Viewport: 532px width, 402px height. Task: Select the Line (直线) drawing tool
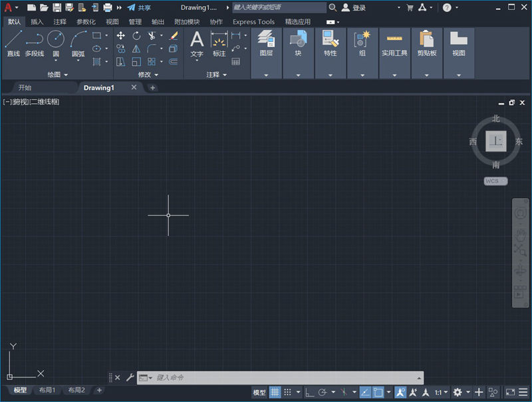(x=13, y=39)
